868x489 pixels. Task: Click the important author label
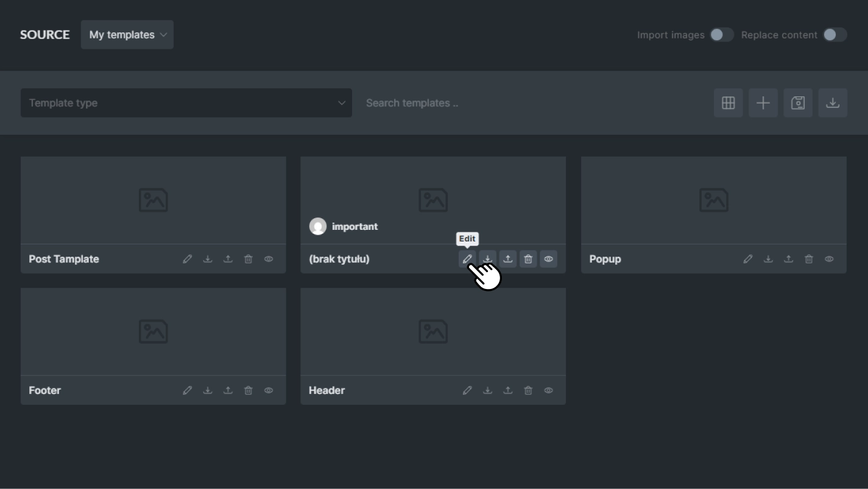click(355, 226)
